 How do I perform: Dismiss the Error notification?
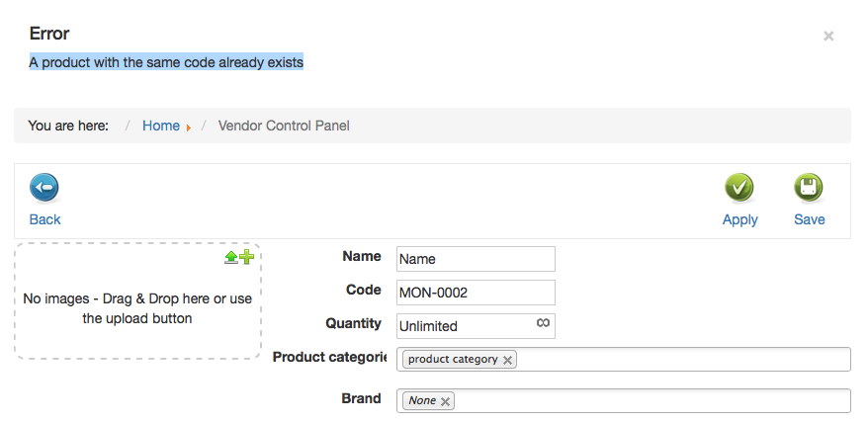(828, 36)
